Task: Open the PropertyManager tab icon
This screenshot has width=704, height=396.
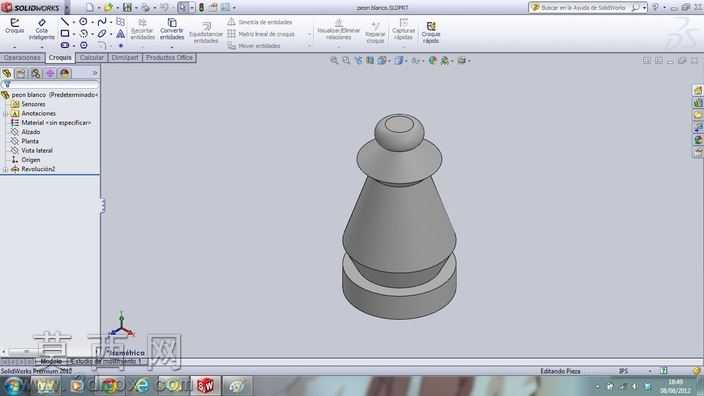Action: pyautogui.click(x=21, y=73)
